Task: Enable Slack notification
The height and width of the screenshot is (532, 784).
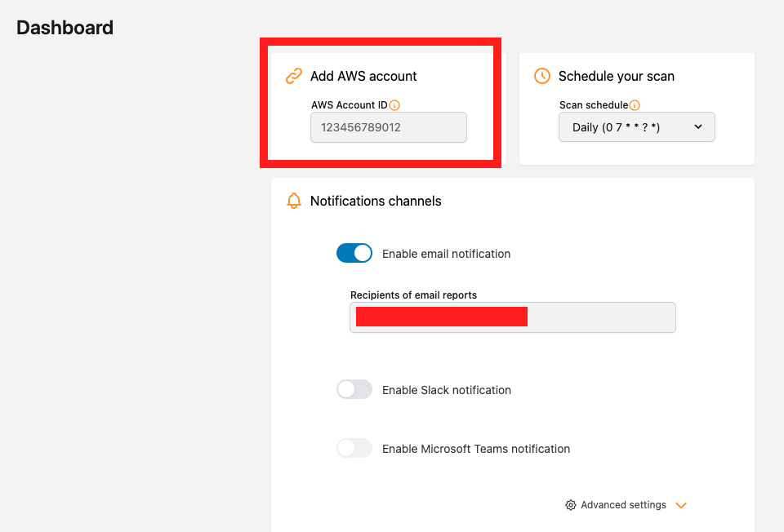Action: (354, 389)
